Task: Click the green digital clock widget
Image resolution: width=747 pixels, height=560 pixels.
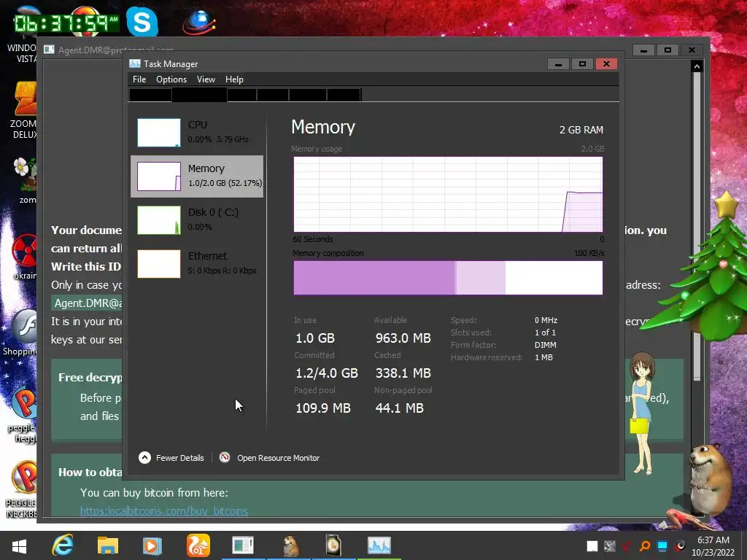Action: tap(66, 23)
